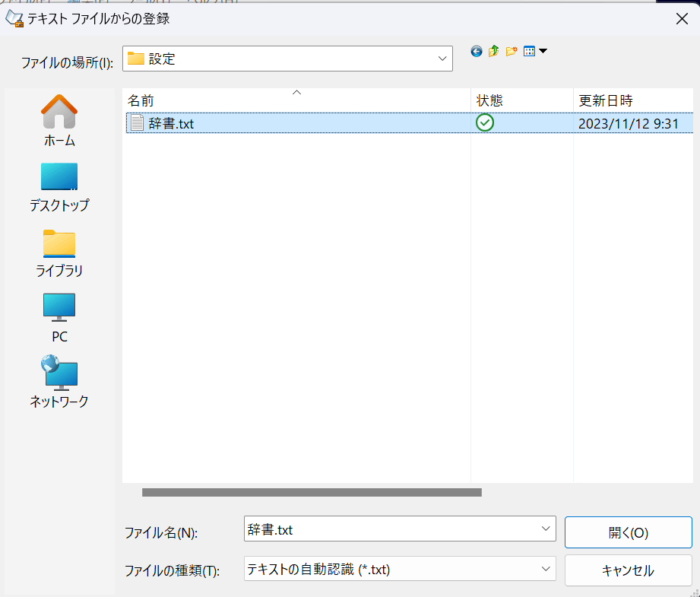Image resolution: width=700 pixels, height=597 pixels.
Task: Expand the ファイル名 history dropdown
Action: coord(546,529)
